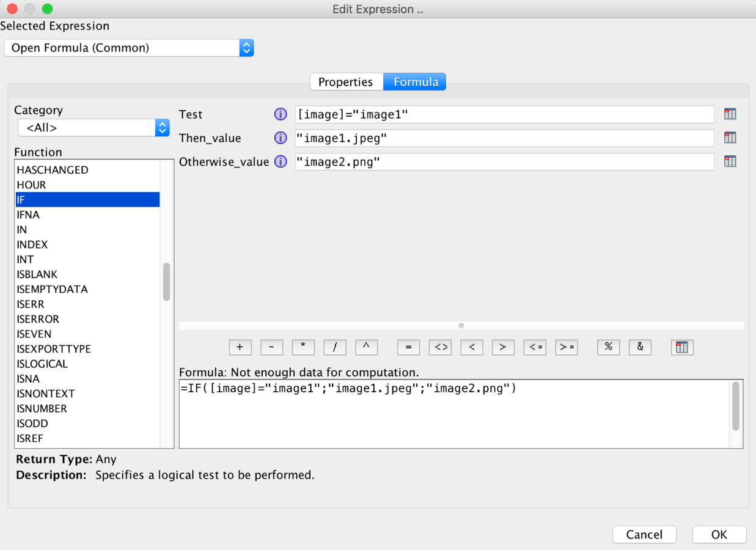This screenshot has height=550, width=756.
Task: Insert the percent operator
Action: click(608, 347)
